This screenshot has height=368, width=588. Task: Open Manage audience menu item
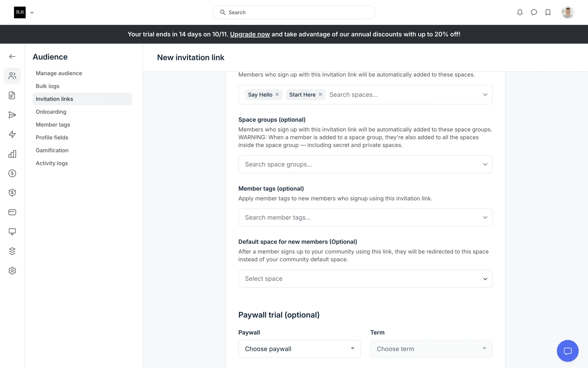[59, 73]
